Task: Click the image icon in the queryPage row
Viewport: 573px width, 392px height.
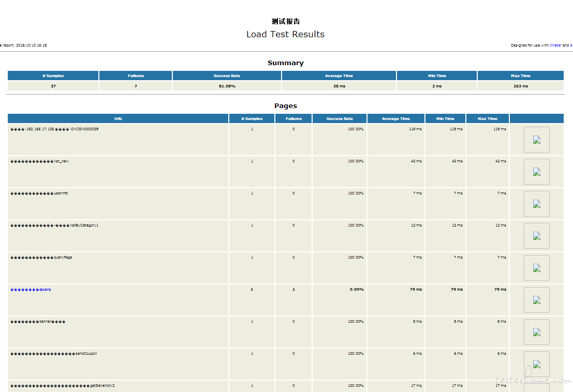Action: [x=536, y=268]
